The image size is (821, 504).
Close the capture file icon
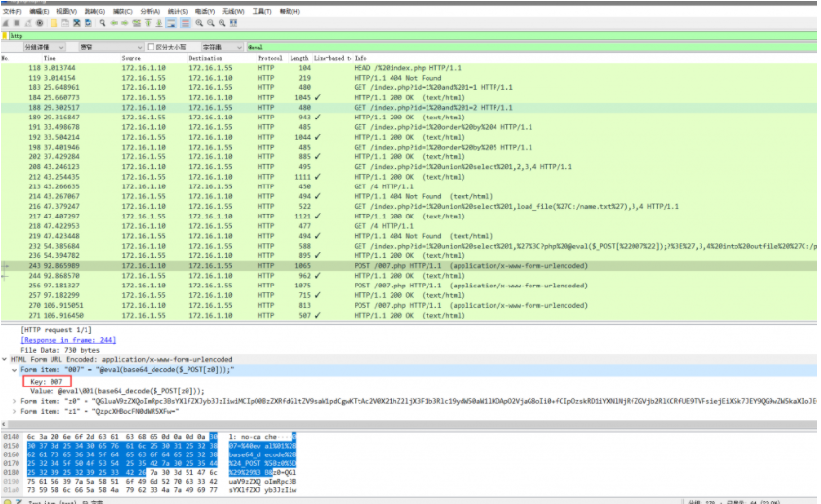[x=77, y=23]
